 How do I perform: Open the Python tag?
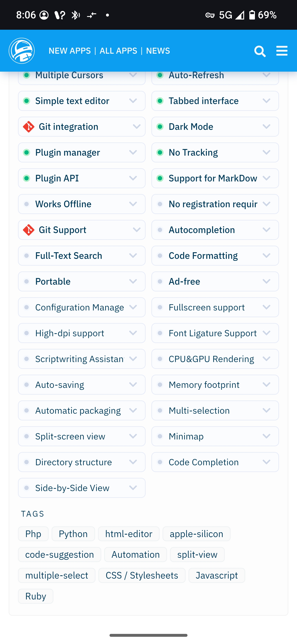tap(73, 534)
